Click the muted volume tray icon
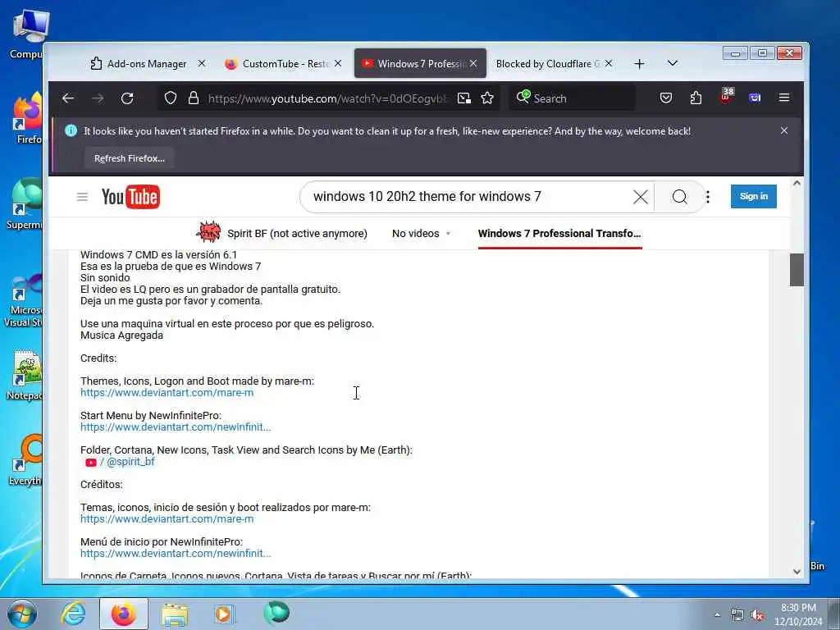840x630 pixels. click(757, 615)
